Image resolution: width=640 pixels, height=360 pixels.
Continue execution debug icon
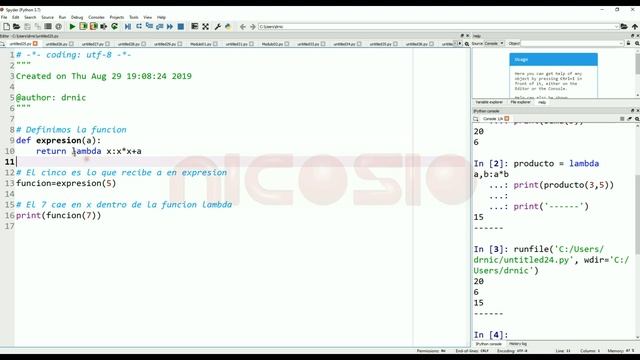170,27
